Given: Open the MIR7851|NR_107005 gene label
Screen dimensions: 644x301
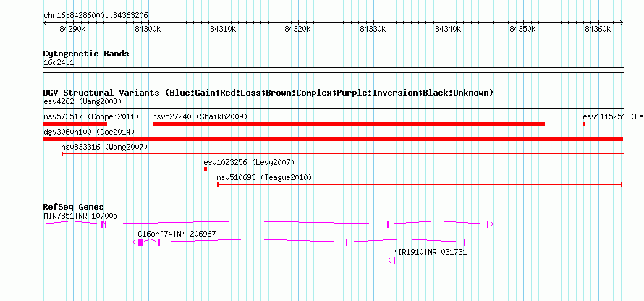Looking at the screenshot, I should click(80, 216).
